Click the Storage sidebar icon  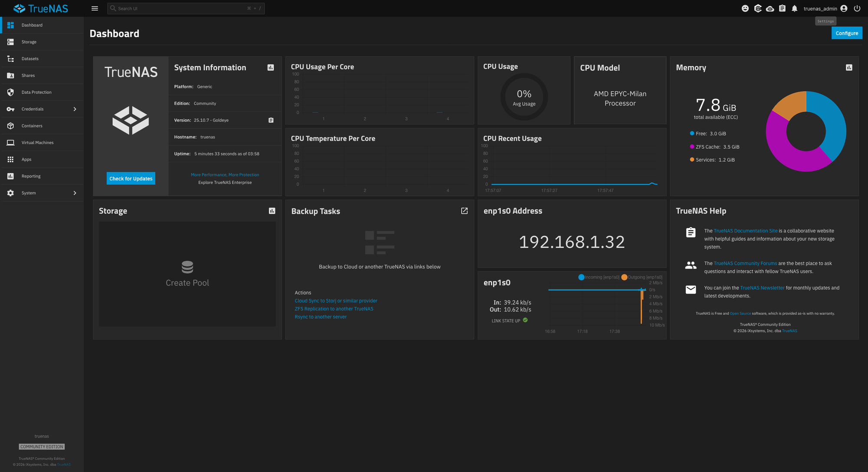(x=10, y=42)
